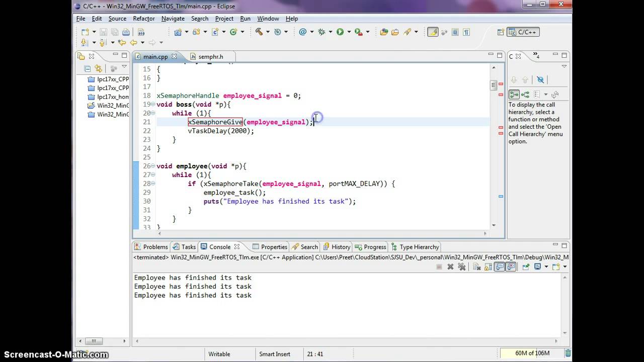Maximize the editor area button
The image size is (644, 362).
500,55
